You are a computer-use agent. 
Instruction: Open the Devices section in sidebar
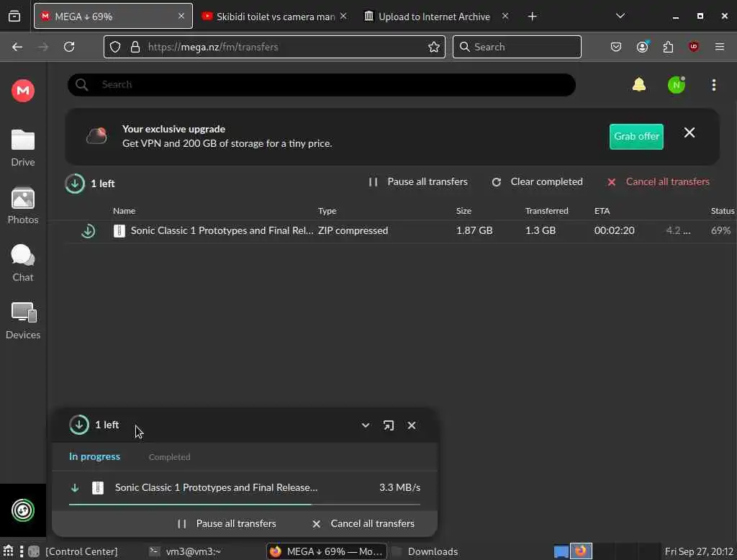click(x=23, y=321)
